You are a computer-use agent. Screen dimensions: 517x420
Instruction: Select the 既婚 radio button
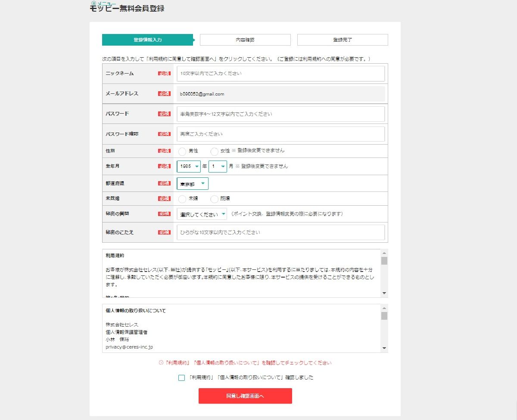(214, 199)
